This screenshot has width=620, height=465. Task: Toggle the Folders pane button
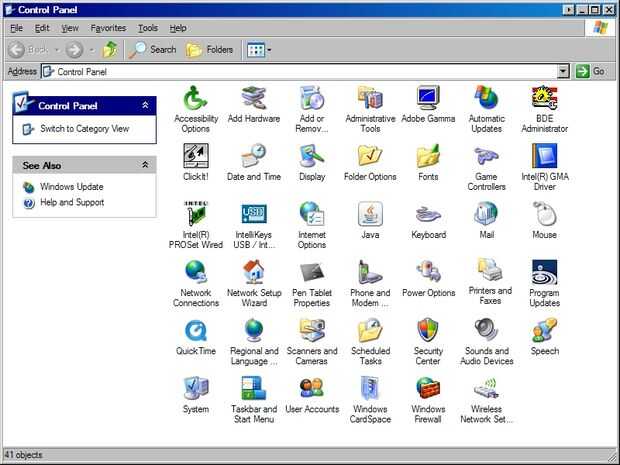click(210, 50)
